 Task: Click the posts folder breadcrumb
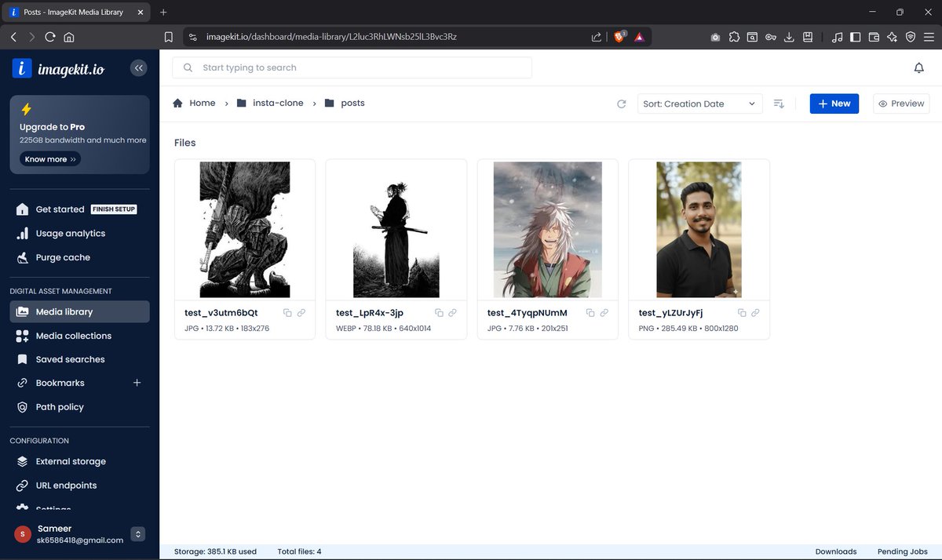pyautogui.click(x=345, y=103)
